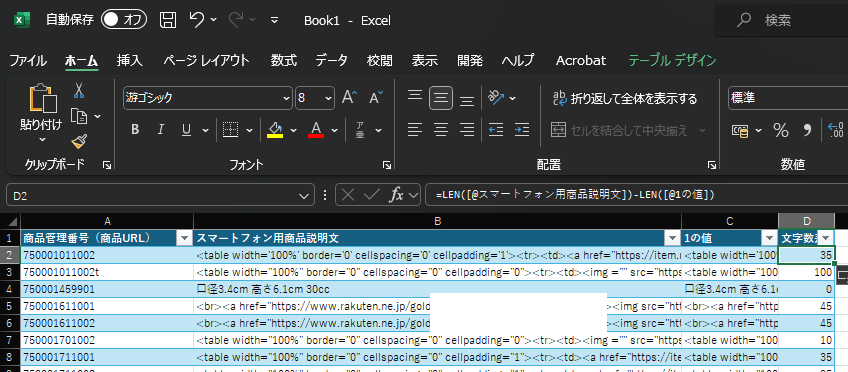Click the Increase Font Size icon
Screen dimensions: 848x372
(349, 98)
